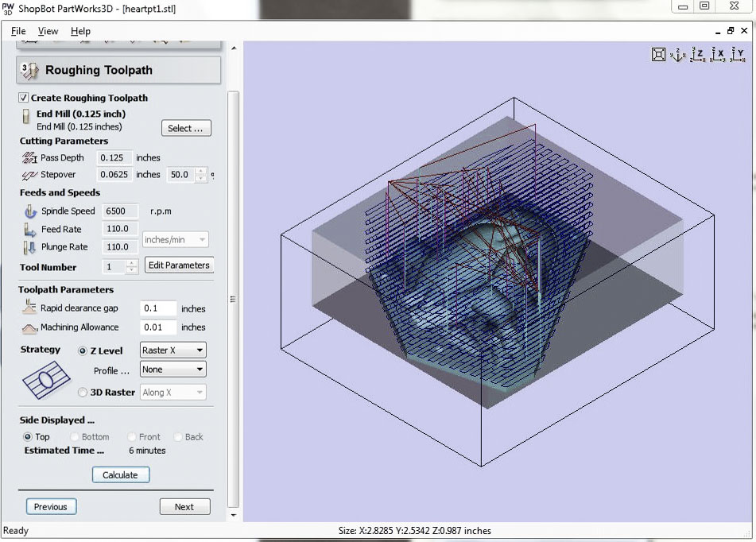The height and width of the screenshot is (542, 756).
Task: Click the Plunge Rate value field
Action: click(x=120, y=247)
